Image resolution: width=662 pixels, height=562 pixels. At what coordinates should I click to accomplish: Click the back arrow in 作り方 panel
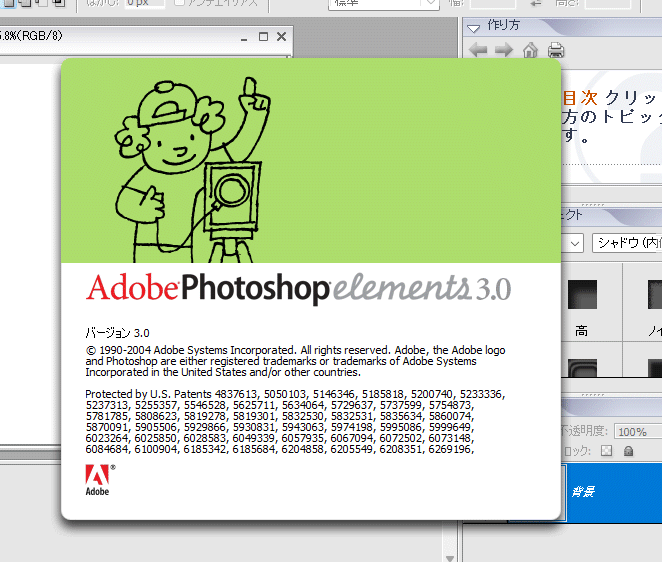[478, 50]
